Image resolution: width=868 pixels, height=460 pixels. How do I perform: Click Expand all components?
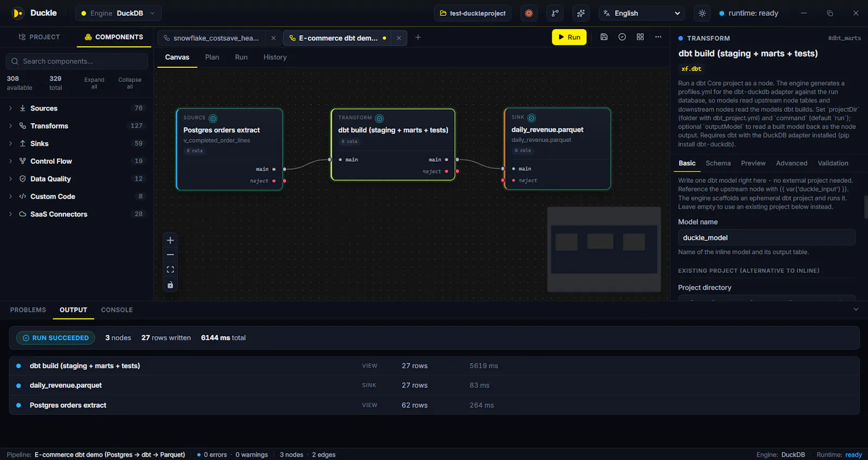coord(94,83)
